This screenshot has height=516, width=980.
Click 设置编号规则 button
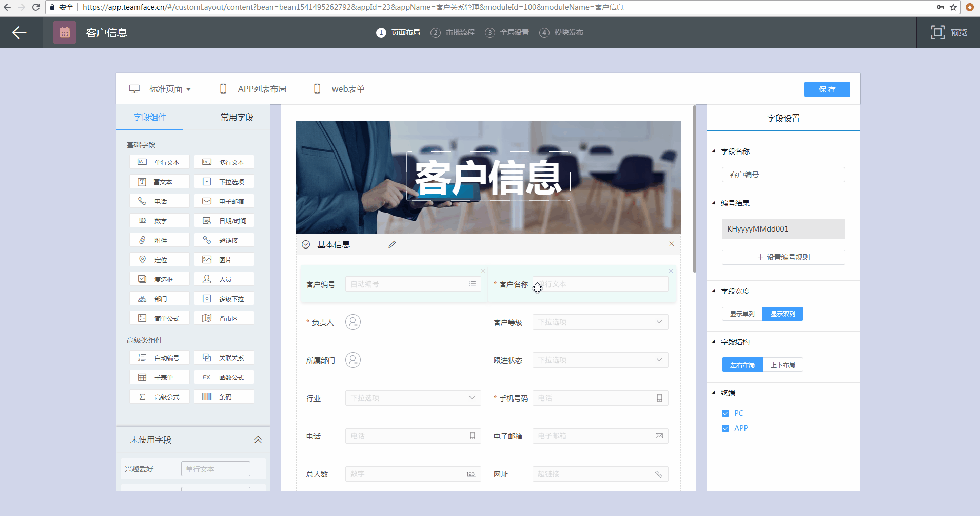tap(783, 257)
